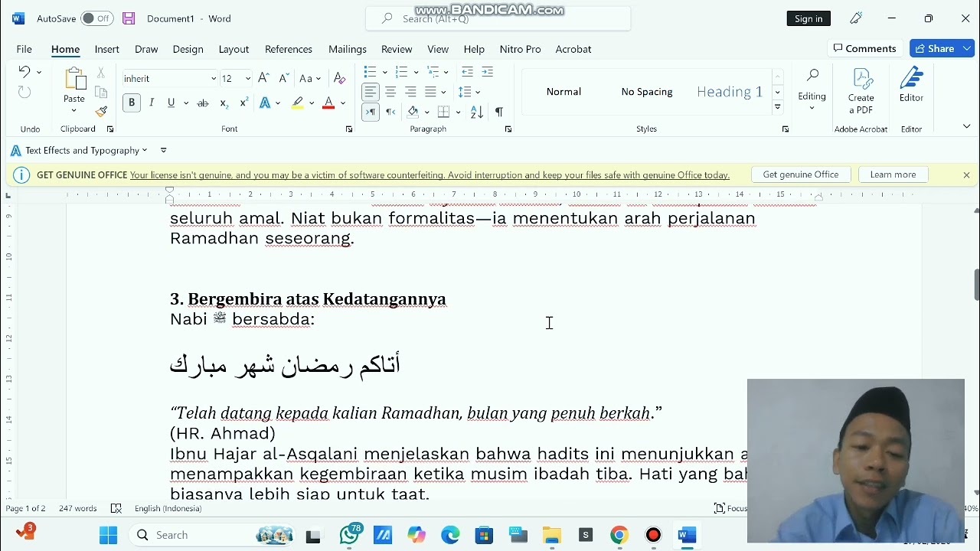Open Google Chrome from the taskbar
Viewport: 980px width, 551px height.
[x=619, y=535]
